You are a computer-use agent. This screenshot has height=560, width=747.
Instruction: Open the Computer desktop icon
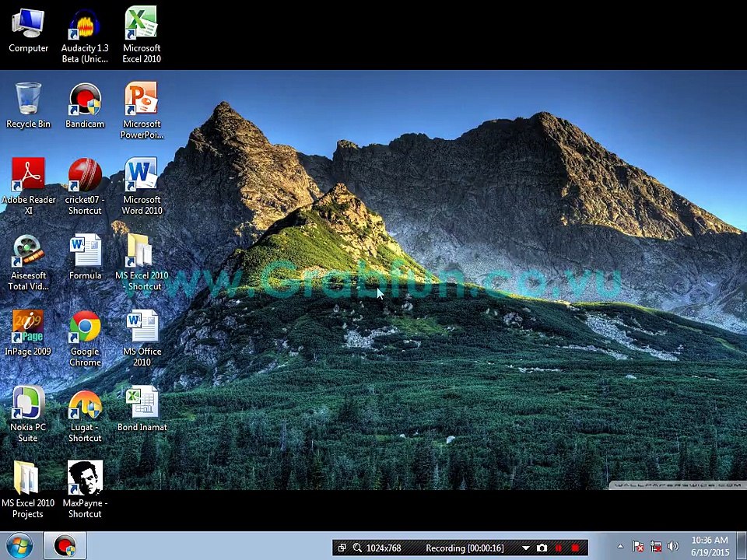point(28,30)
